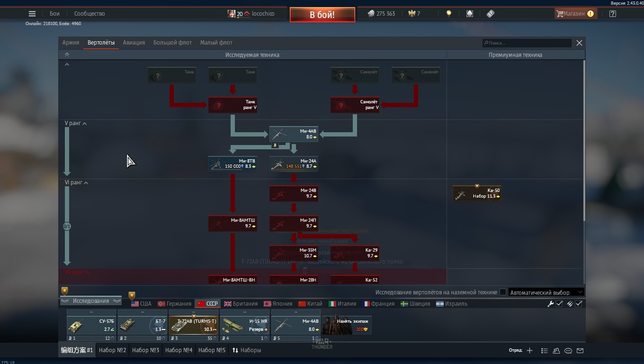Open the Бои menu
Screen dimensions: 644x364
[x=54, y=14]
